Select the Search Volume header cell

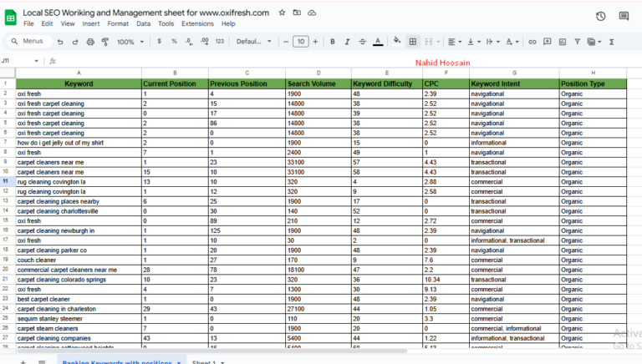click(x=318, y=83)
